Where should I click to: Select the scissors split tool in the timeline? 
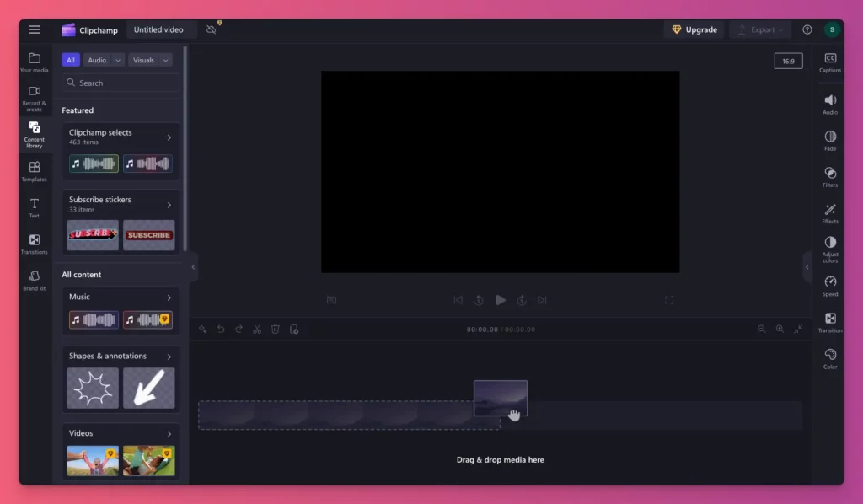point(257,330)
